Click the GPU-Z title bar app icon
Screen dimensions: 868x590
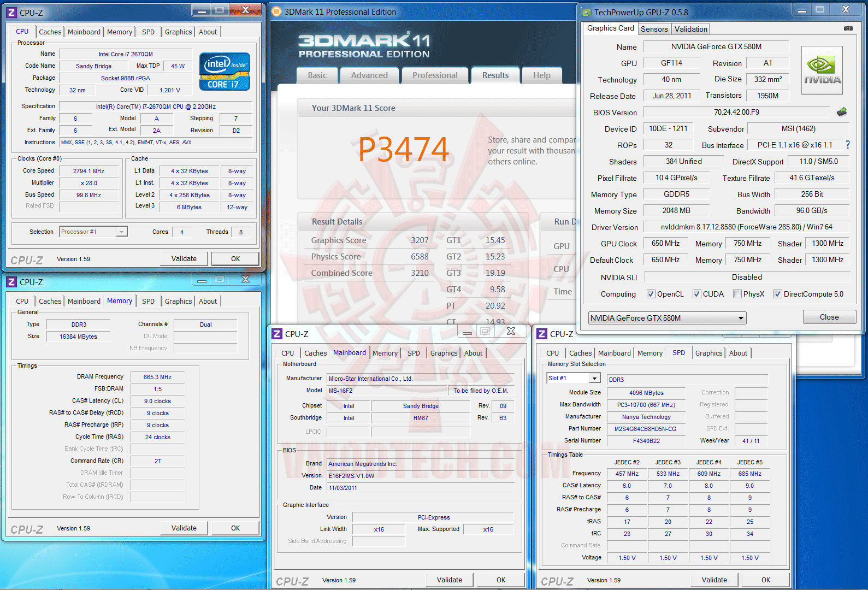(586, 12)
